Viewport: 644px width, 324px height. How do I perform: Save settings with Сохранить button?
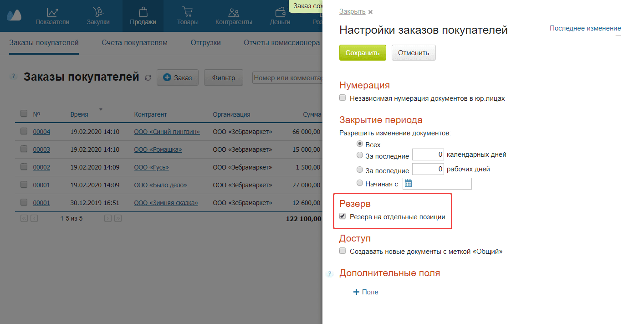[362, 52]
